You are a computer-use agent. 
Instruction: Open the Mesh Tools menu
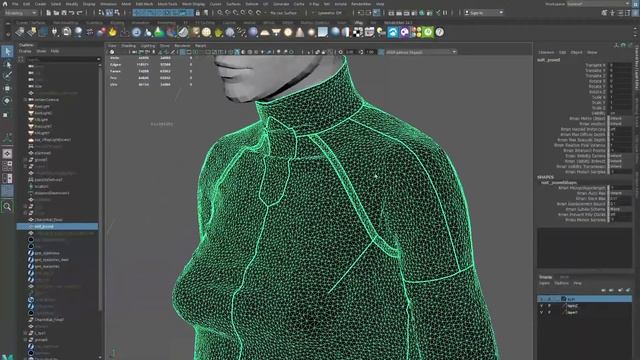pyautogui.click(x=167, y=4)
